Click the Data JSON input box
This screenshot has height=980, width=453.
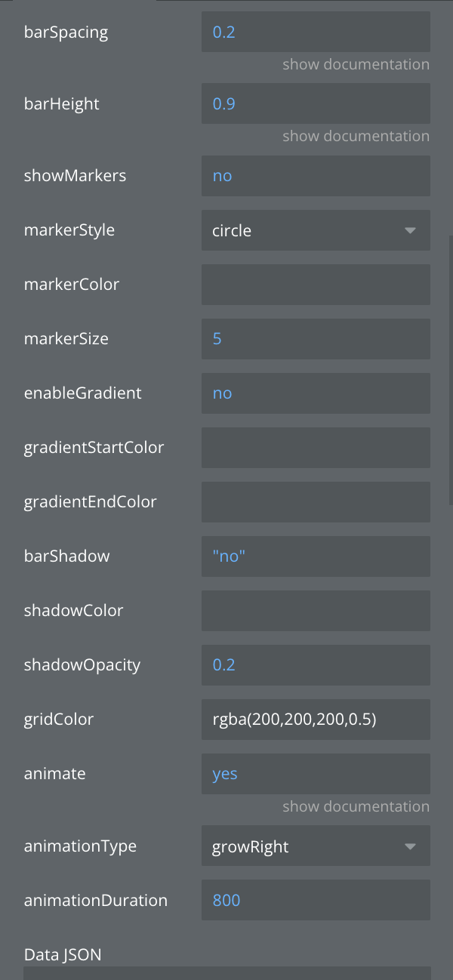point(226,972)
